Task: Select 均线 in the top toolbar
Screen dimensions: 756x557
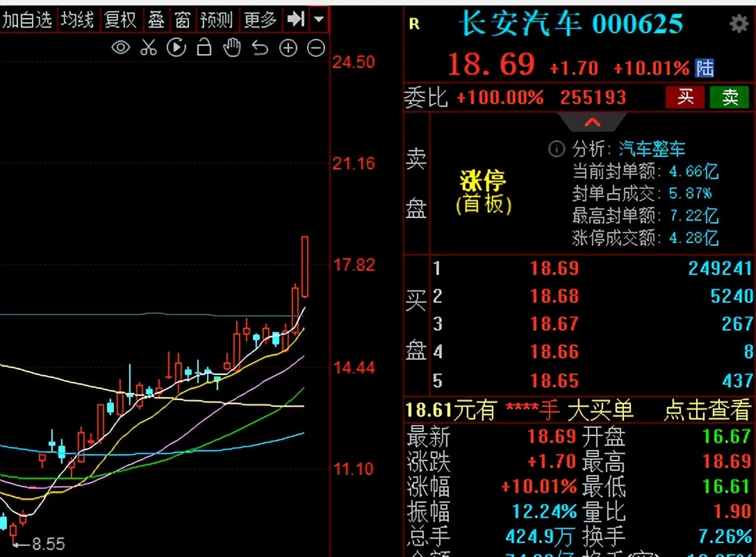Action: [78, 20]
